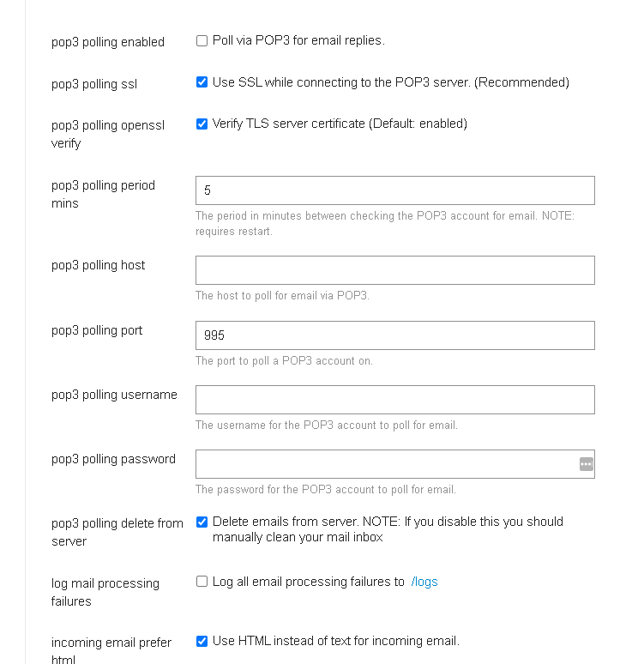Screen dimensions: 644x664
Task: Click the 'pop3 polling openssl verify' setting name
Action: (x=108, y=134)
